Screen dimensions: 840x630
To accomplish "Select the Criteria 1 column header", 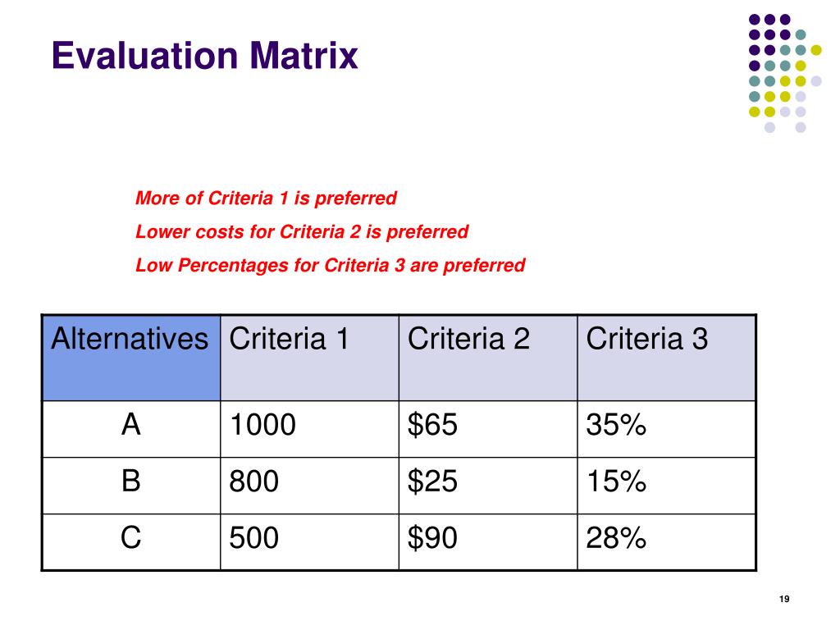I will (x=309, y=358).
